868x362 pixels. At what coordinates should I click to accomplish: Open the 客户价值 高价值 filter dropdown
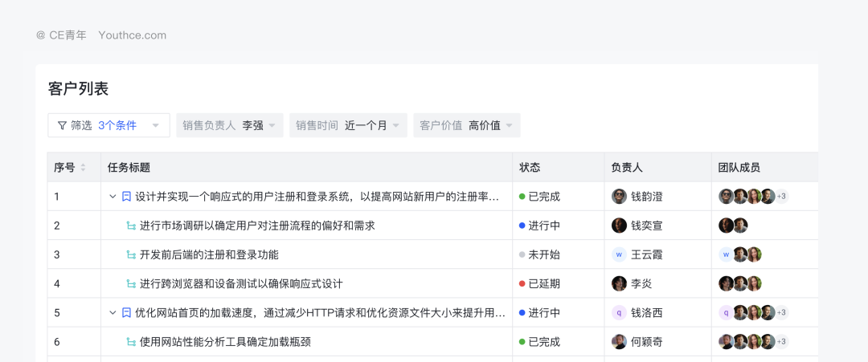467,125
